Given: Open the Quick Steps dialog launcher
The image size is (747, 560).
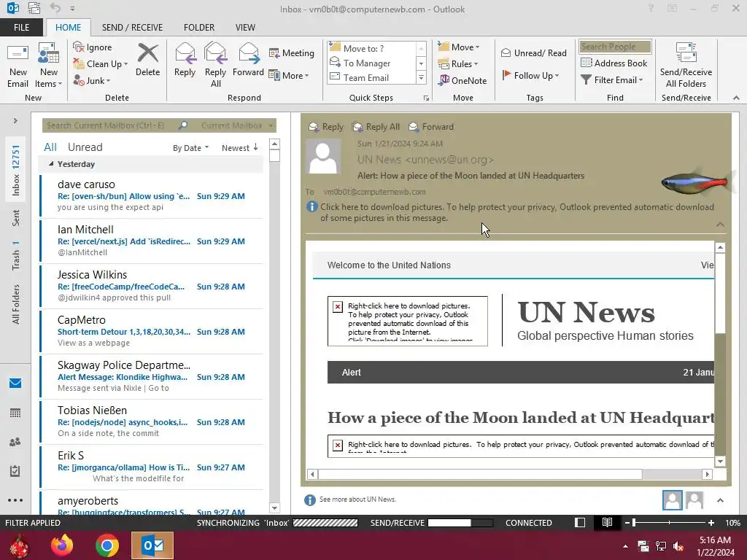Looking at the screenshot, I should coord(426,98).
